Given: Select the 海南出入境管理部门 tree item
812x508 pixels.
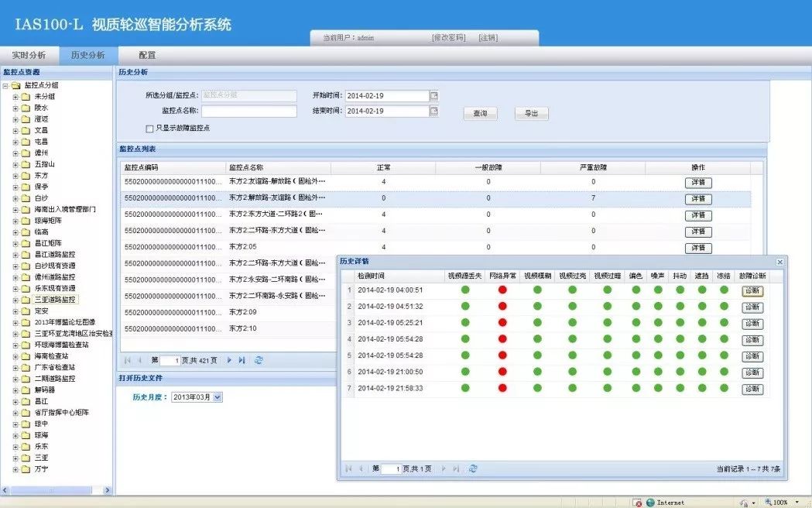Looking at the screenshot, I should tap(65, 210).
